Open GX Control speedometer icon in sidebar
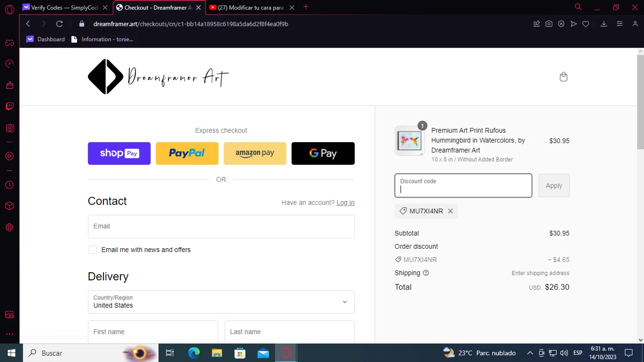Screen dimensions: 644x362 click(x=9, y=64)
